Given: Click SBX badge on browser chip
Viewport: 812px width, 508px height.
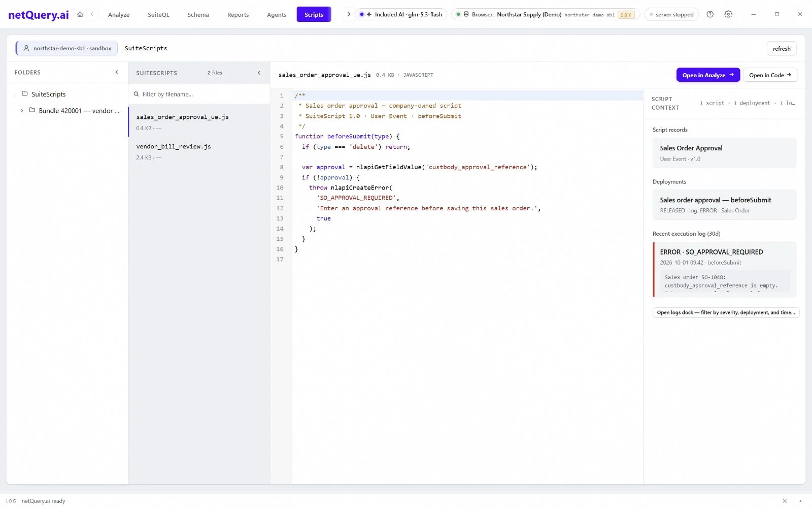Looking at the screenshot, I should [x=626, y=15].
